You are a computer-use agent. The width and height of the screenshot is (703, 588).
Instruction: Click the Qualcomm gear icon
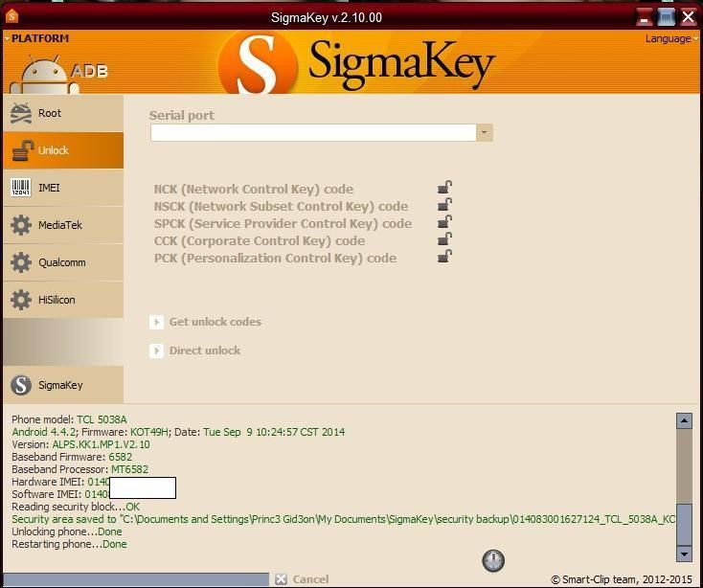tap(21, 262)
